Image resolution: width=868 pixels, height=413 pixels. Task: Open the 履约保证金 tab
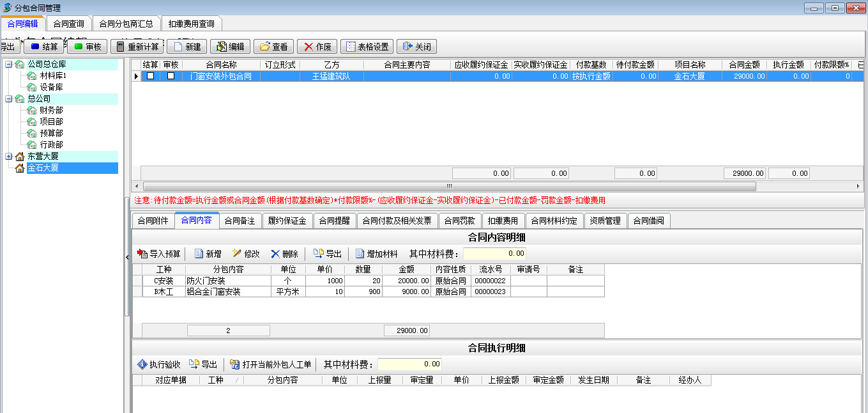pyautogui.click(x=287, y=221)
